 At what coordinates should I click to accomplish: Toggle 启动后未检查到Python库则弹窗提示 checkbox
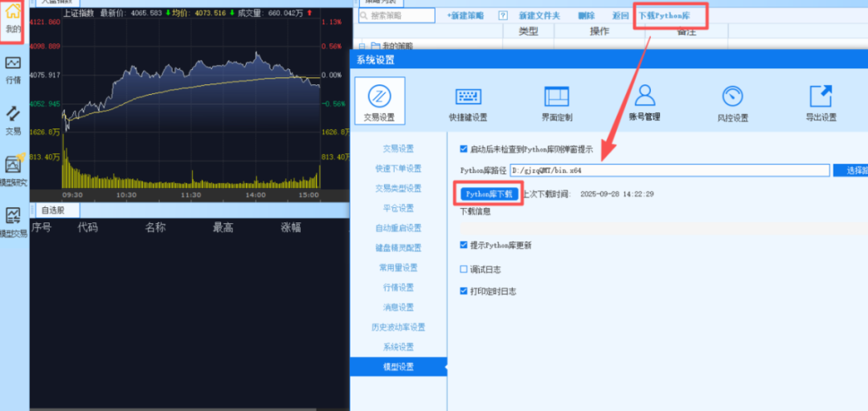[x=464, y=149]
